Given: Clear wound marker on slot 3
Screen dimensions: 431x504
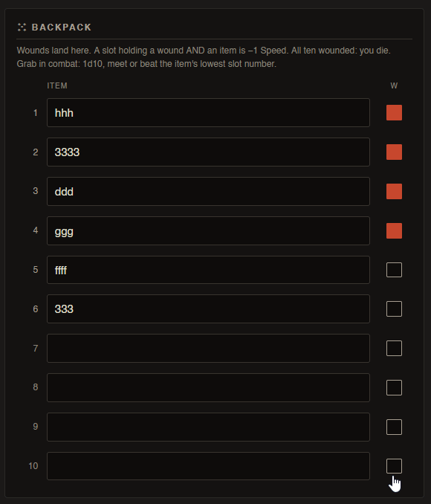Looking at the screenshot, I should point(394,192).
